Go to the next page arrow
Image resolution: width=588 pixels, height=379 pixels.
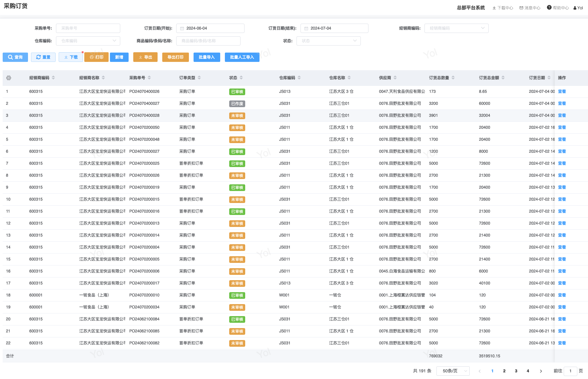pos(541,371)
